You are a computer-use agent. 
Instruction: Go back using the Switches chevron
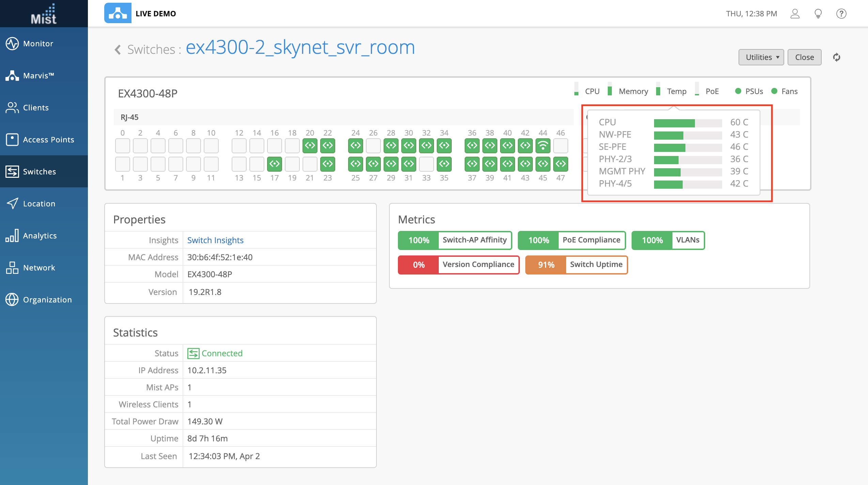point(118,50)
